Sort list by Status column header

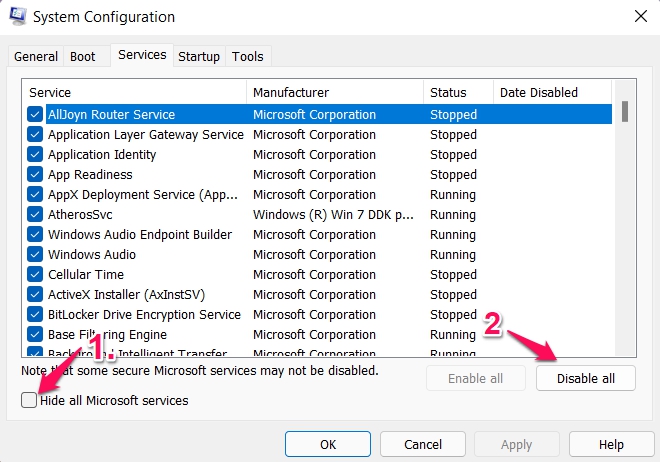(x=458, y=92)
